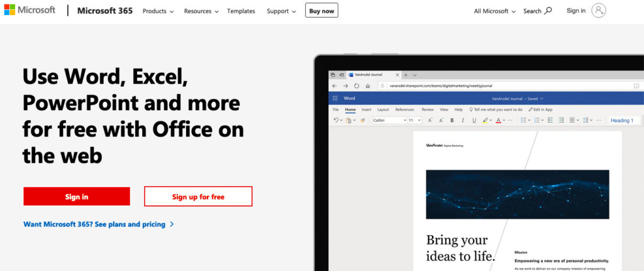Screen dimensions: 644x271
Task: Switch to the Insert ribbon tab
Action: pyautogui.click(x=367, y=109)
